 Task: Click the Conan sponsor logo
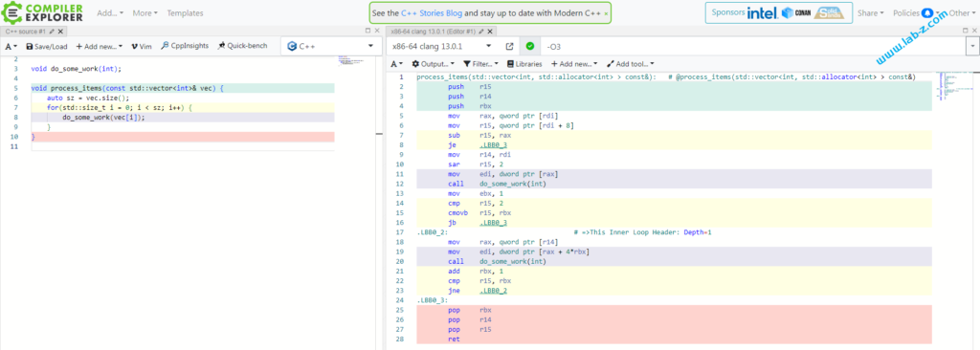pyautogui.click(x=796, y=12)
